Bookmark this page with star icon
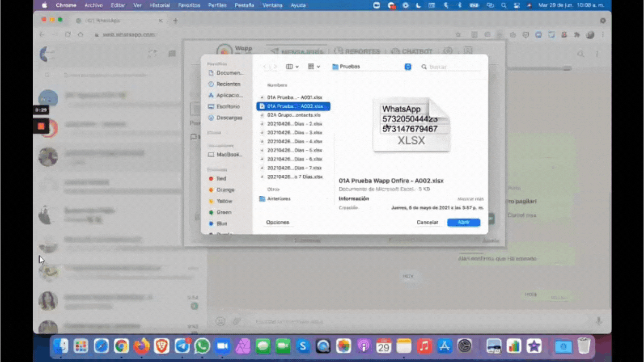This screenshot has height=362, width=644. coord(458,34)
